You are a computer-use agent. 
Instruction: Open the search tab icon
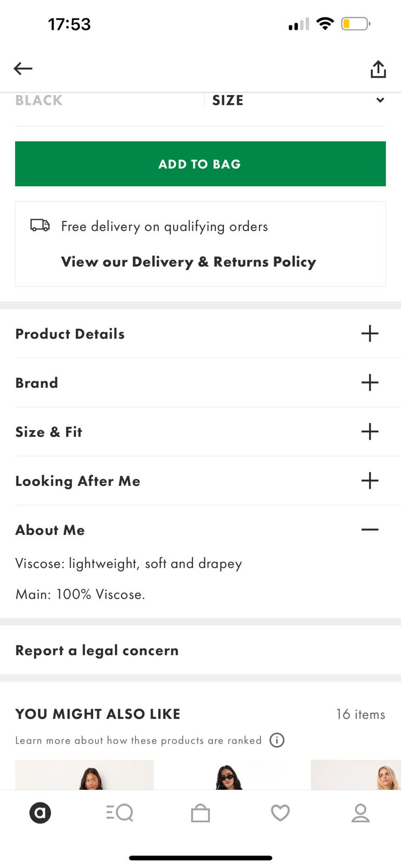[120, 813]
